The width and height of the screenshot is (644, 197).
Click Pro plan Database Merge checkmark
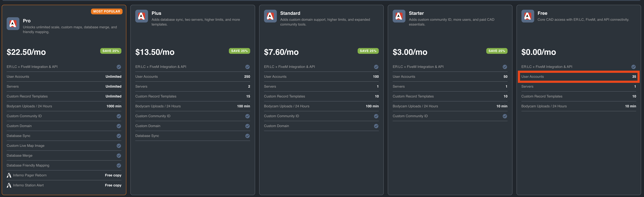pos(119,156)
